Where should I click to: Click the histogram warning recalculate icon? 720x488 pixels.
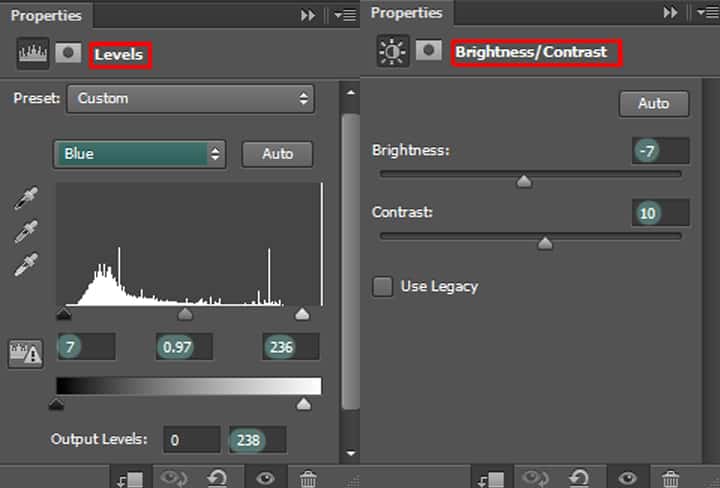coord(25,352)
